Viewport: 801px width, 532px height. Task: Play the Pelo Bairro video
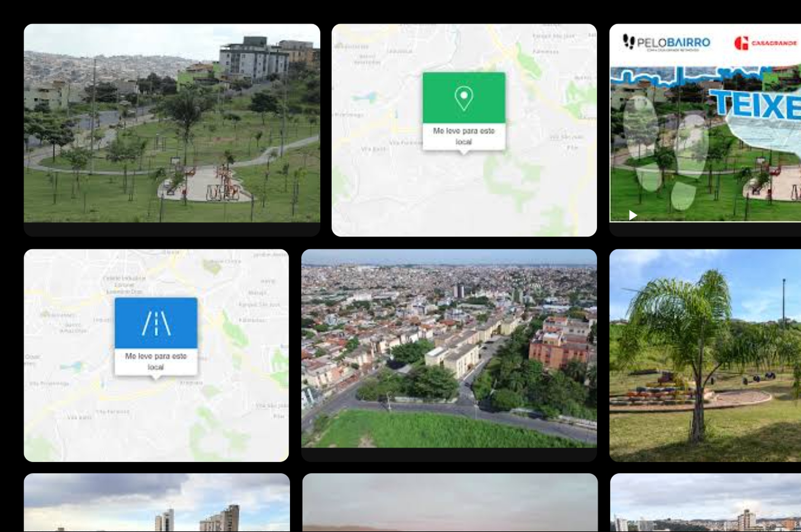[x=633, y=215]
